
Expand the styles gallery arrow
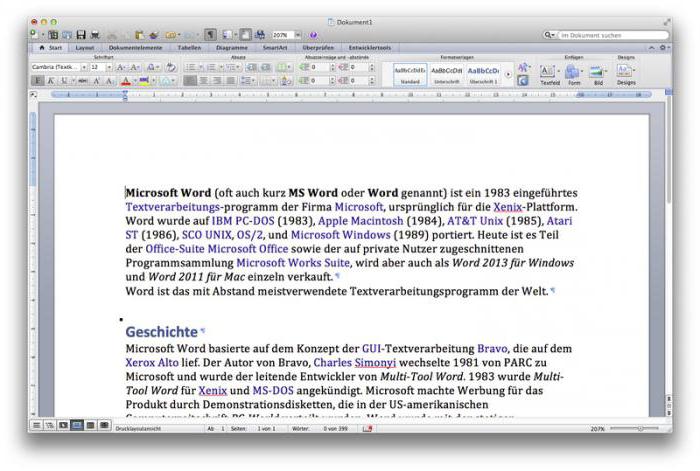(x=508, y=75)
